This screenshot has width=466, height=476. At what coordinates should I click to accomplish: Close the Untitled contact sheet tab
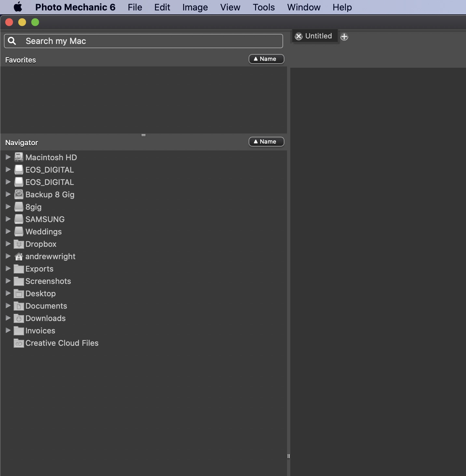299,36
